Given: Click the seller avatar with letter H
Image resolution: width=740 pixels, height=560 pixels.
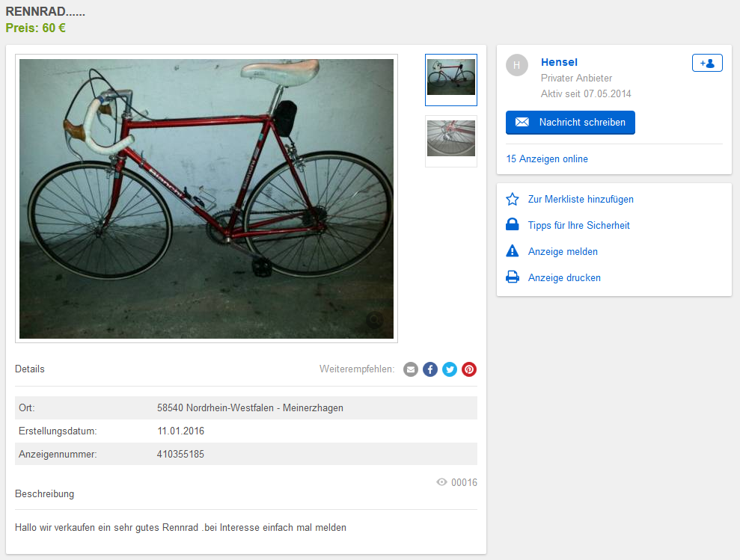Looking at the screenshot, I should click(517, 65).
